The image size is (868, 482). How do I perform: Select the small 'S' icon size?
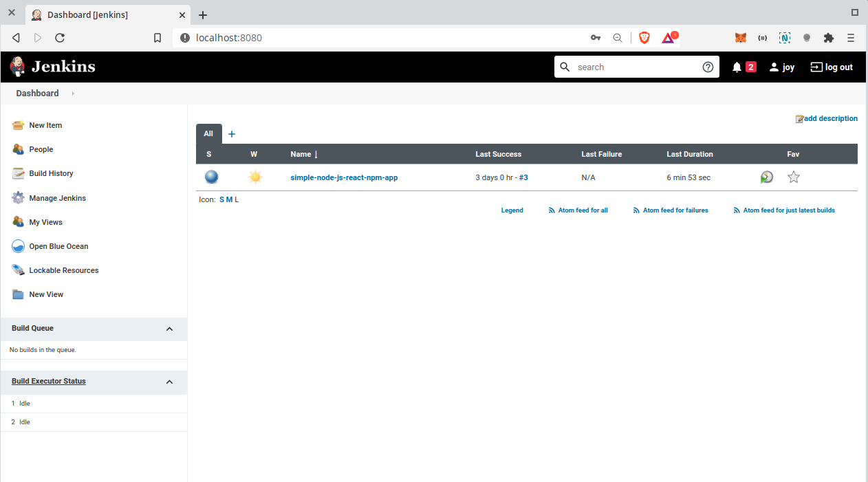coord(221,199)
